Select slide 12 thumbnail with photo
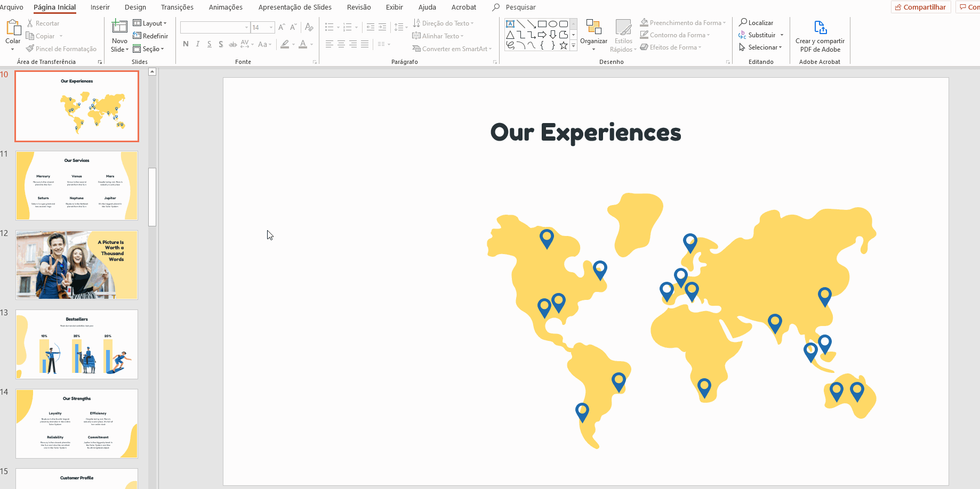The width and height of the screenshot is (980, 489). 77,265
